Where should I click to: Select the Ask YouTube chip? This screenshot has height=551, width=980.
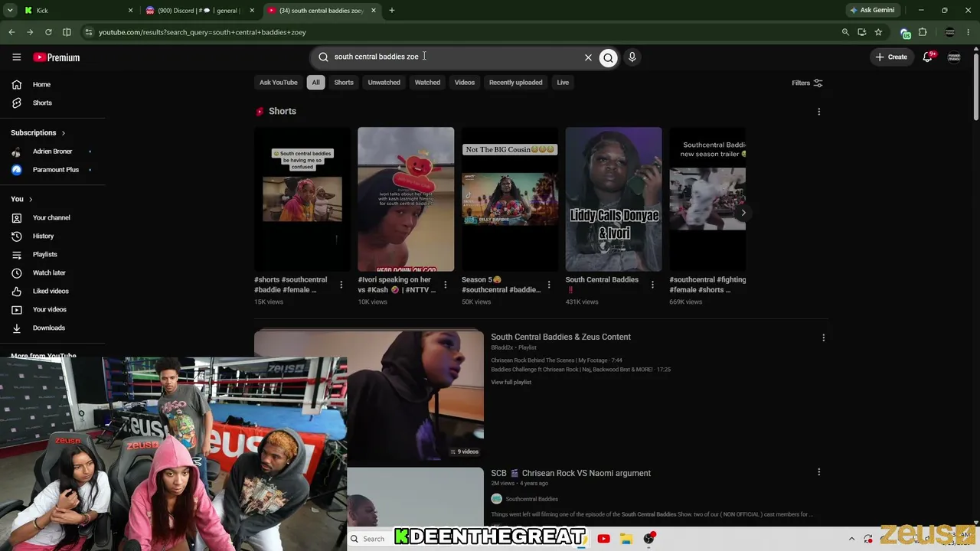point(278,83)
